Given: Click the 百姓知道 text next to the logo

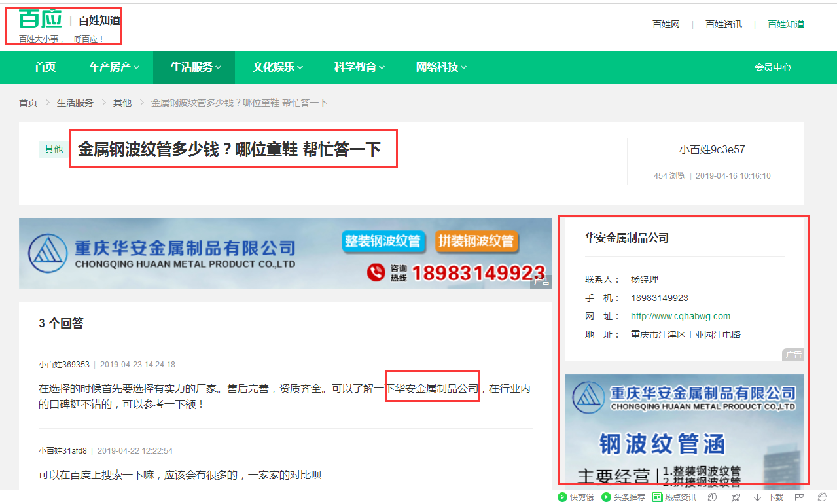Looking at the screenshot, I should tap(99, 20).
